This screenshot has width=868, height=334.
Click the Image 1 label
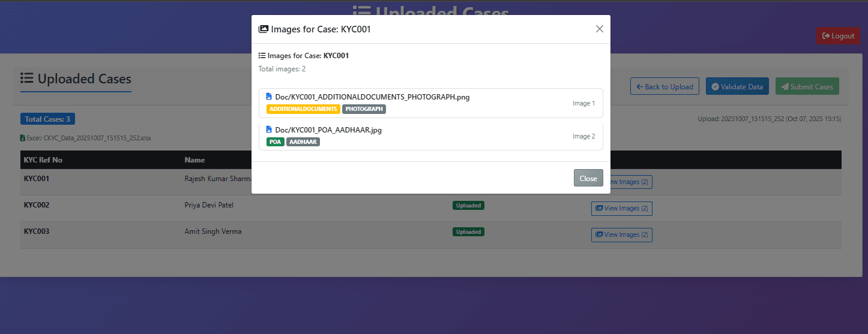[583, 103]
